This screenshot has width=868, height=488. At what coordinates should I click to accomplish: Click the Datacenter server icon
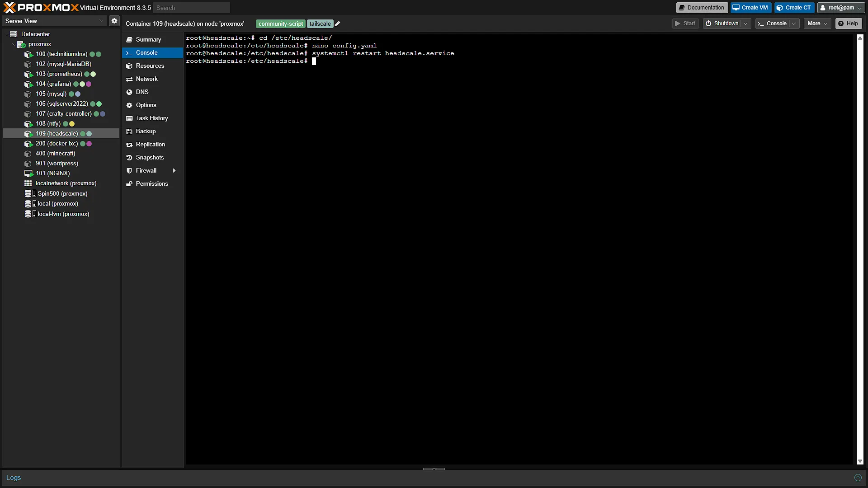(x=14, y=34)
